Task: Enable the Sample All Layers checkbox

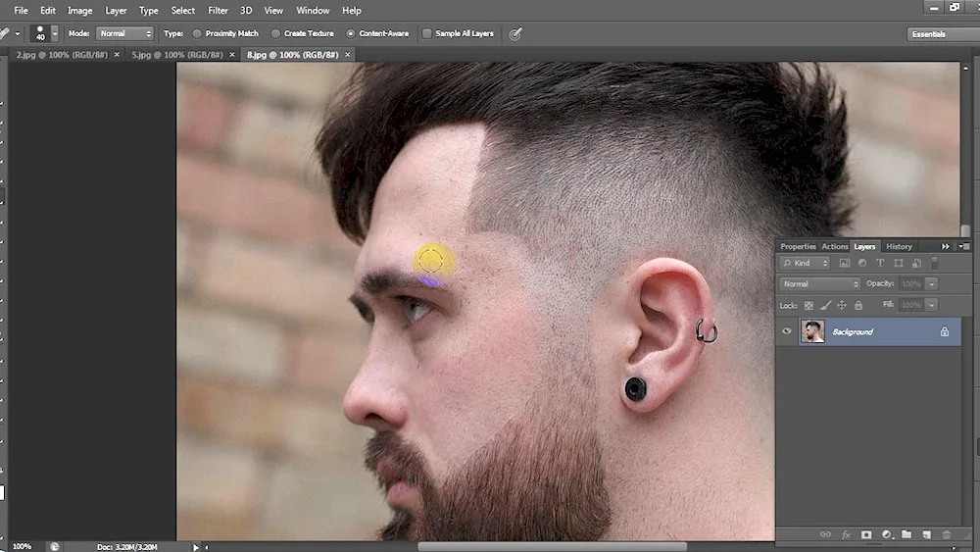Action: [x=426, y=33]
